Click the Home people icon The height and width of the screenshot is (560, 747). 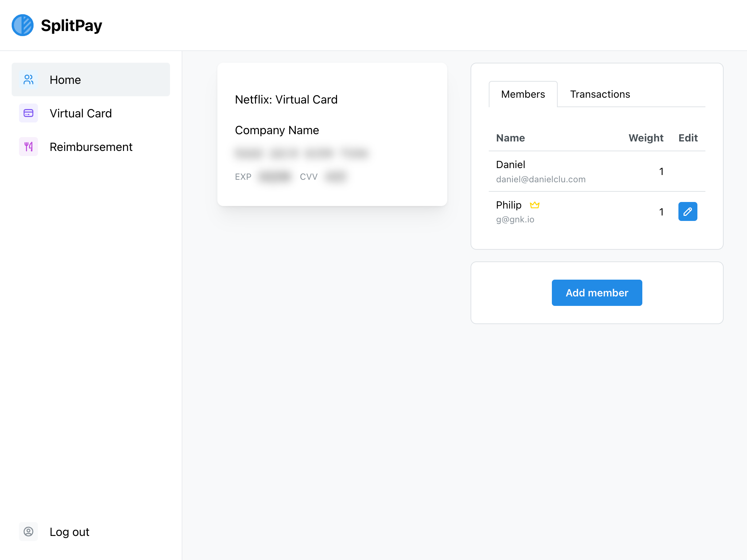point(28,79)
